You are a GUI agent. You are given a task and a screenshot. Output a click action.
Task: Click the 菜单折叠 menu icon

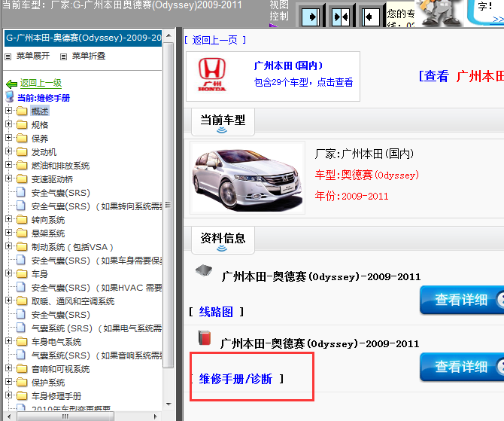coord(64,57)
